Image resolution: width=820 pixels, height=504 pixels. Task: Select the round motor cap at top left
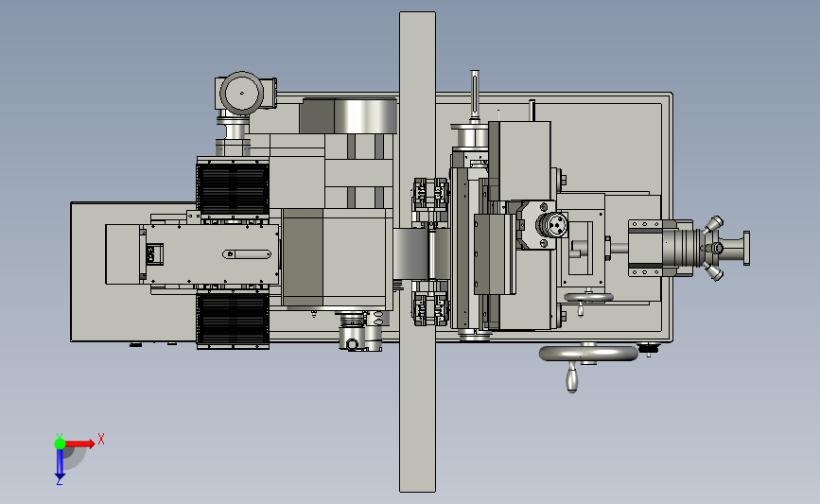coord(241,93)
